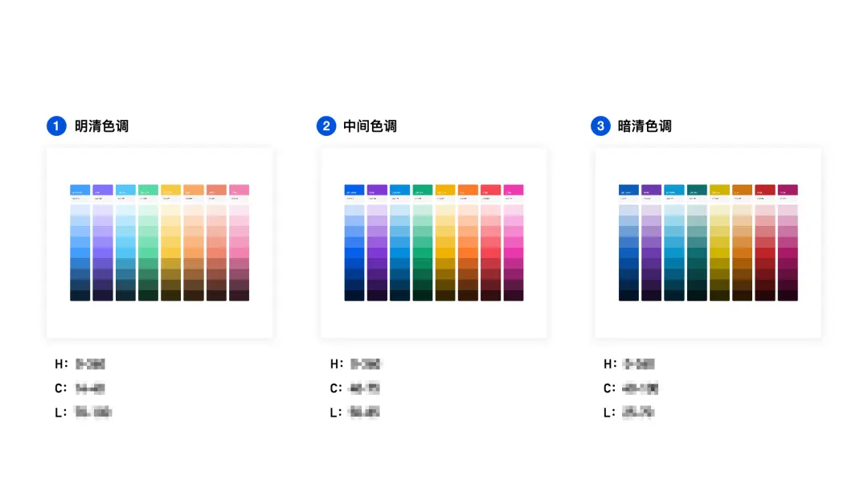868x489 pixels.
Task: Select the red top swatch in 中间色调 palette
Action: [490, 190]
